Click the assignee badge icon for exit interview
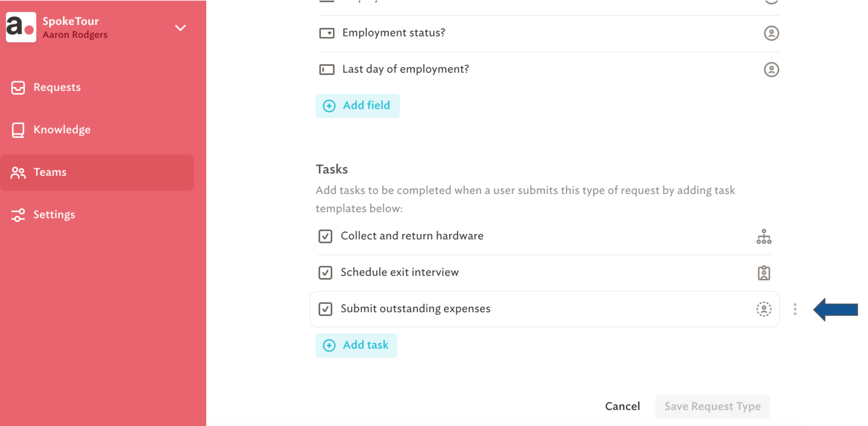Viewport: 868px width, 426px height. [764, 273]
